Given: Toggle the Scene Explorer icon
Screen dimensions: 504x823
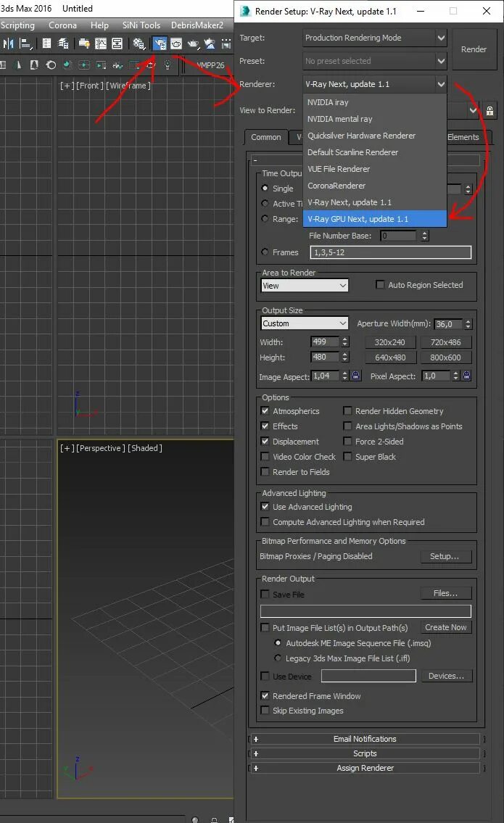Looking at the screenshot, I should [x=46, y=44].
